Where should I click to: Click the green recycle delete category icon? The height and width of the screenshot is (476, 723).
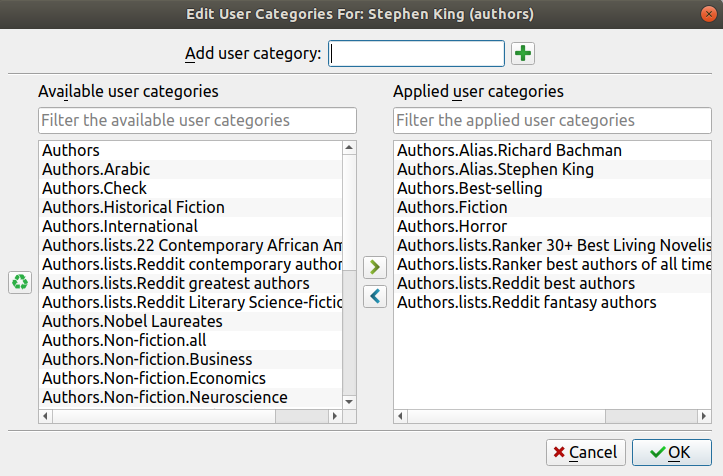point(20,283)
